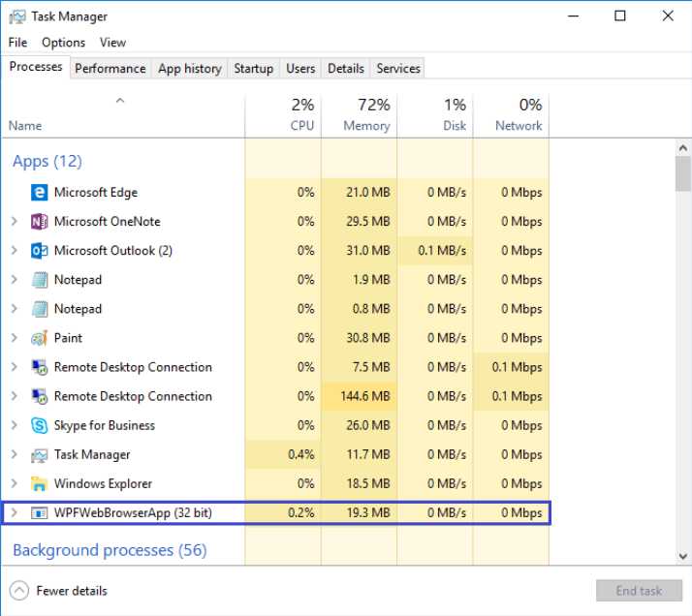Expand the Microsoft OneNote process group
This screenshot has width=692, height=616.
coord(15,222)
